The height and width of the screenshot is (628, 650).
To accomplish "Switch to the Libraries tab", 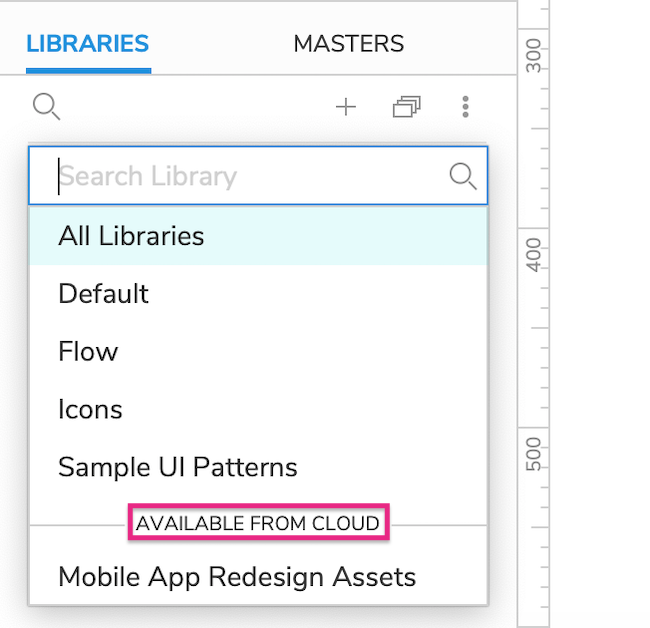I will [87, 44].
